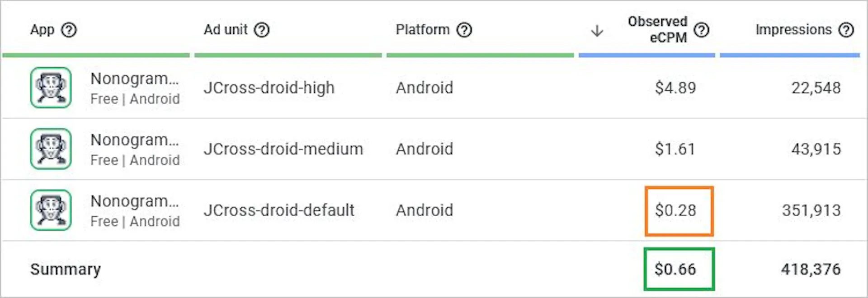The height and width of the screenshot is (298, 868).
Task: Click the Nonogram app icon in JCross-droid-default row
Action: click(x=51, y=210)
